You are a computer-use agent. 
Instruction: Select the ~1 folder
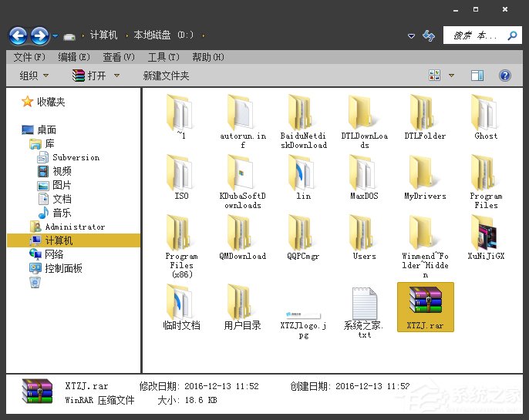tap(181, 116)
